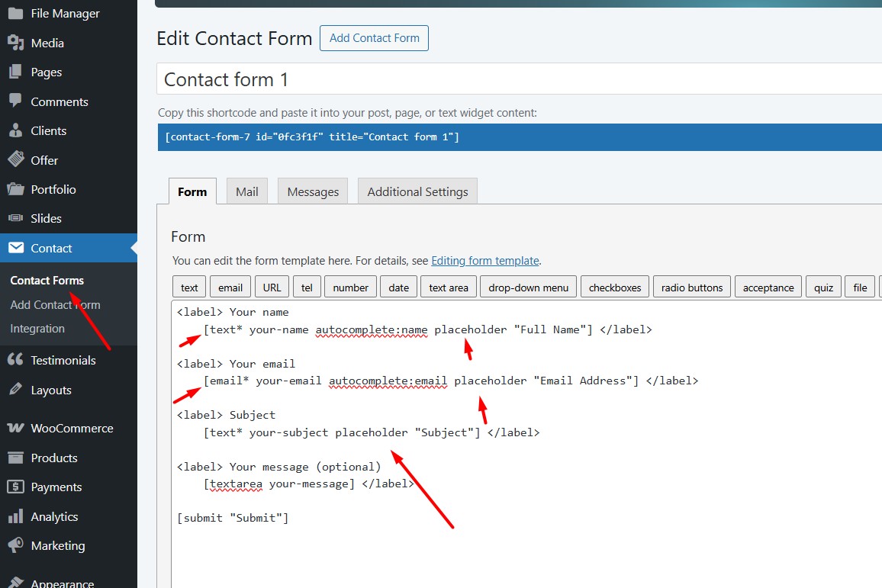Click the Payments dollar icon
Screen dimensions: 882x588
[16, 487]
